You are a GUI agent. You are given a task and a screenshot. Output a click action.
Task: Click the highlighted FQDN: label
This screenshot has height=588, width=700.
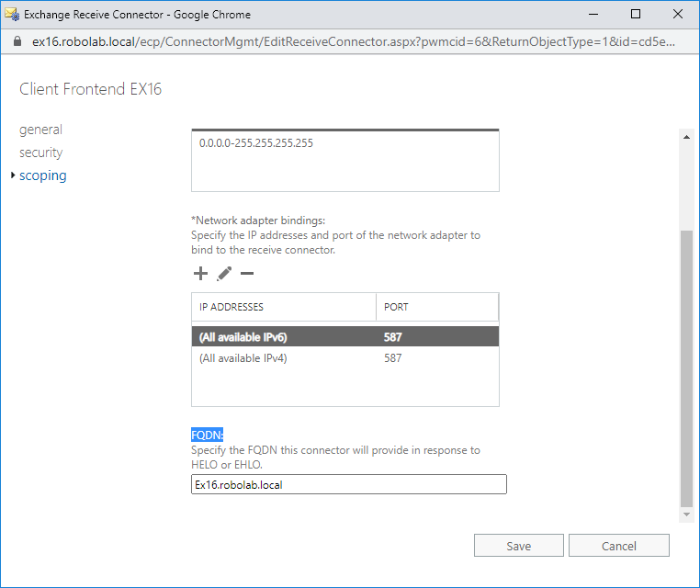point(207,435)
